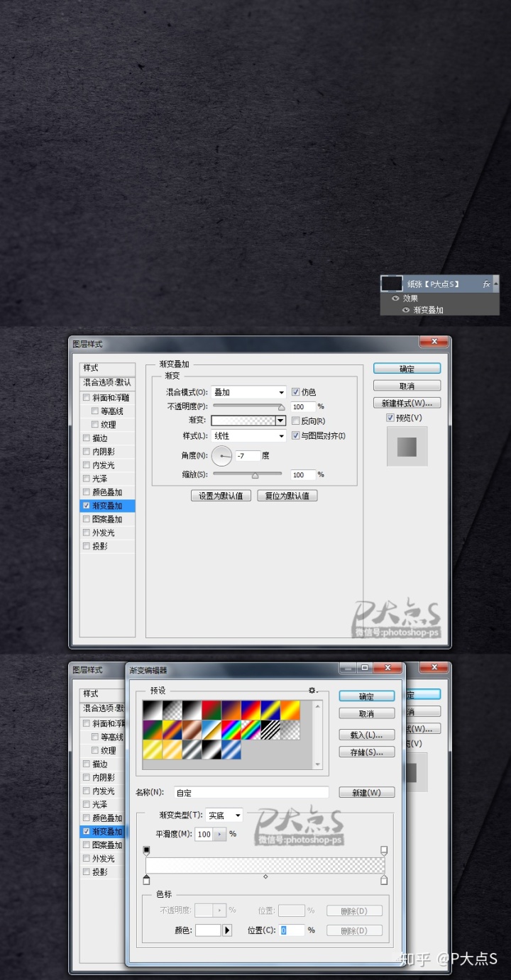511x980 pixels.
Task: Select the left color stop below gradient bar
Action: 147,880
